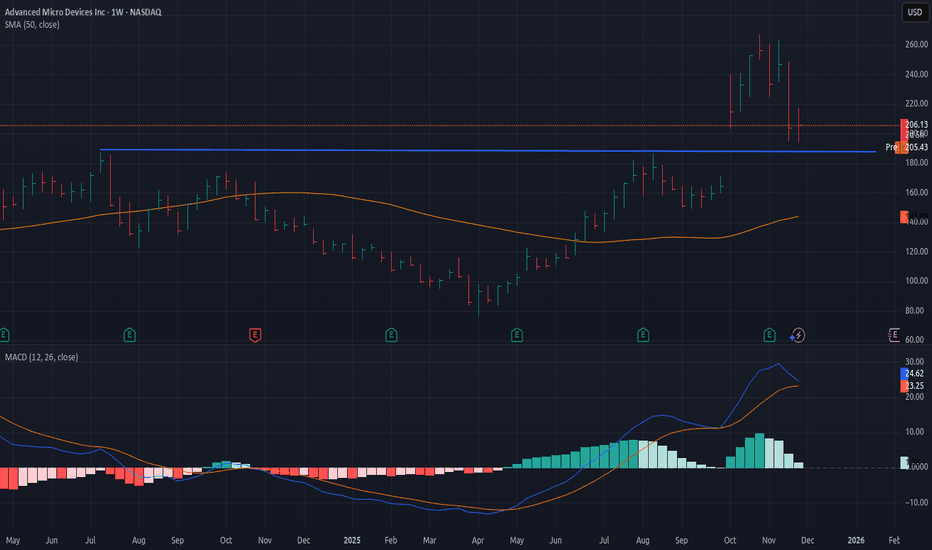Click the blue 24.62 MACD value label

tap(916, 371)
